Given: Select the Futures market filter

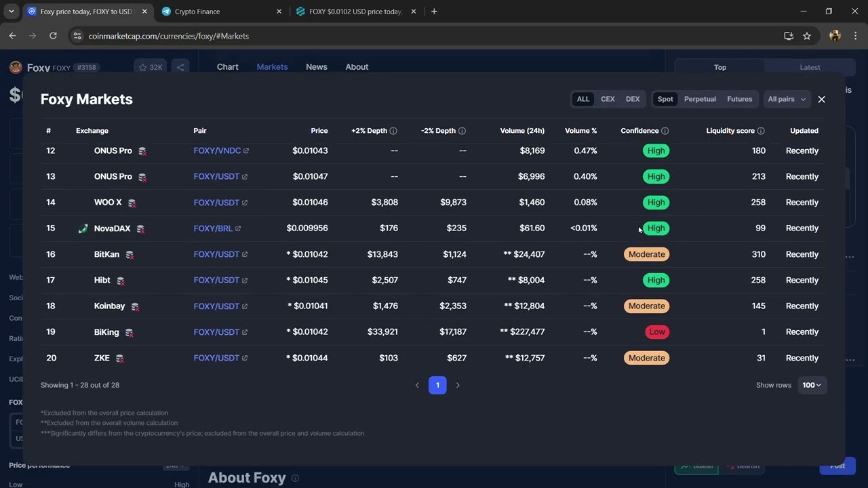Looking at the screenshot, I should pyautogui.click(x=739, y=99).
